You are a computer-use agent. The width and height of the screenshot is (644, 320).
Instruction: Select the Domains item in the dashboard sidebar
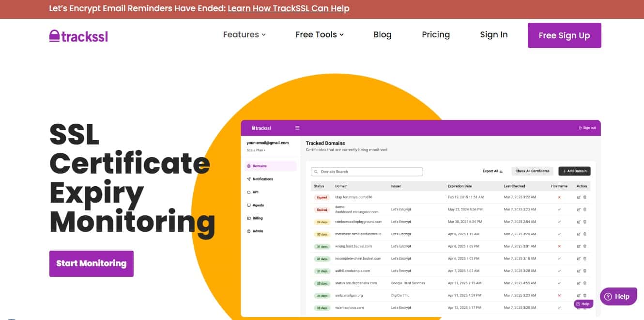[271, 166]
